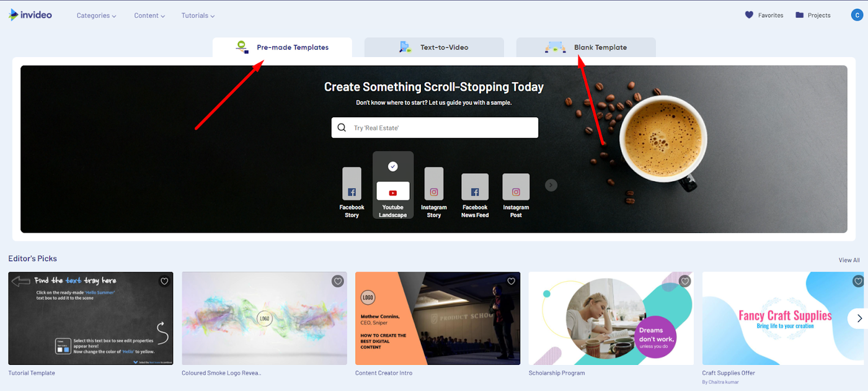Image resolution: width=868 pixels, height=391 pixels.
Task: Select the Instagram Story format icon
Action: pos(433,184)
